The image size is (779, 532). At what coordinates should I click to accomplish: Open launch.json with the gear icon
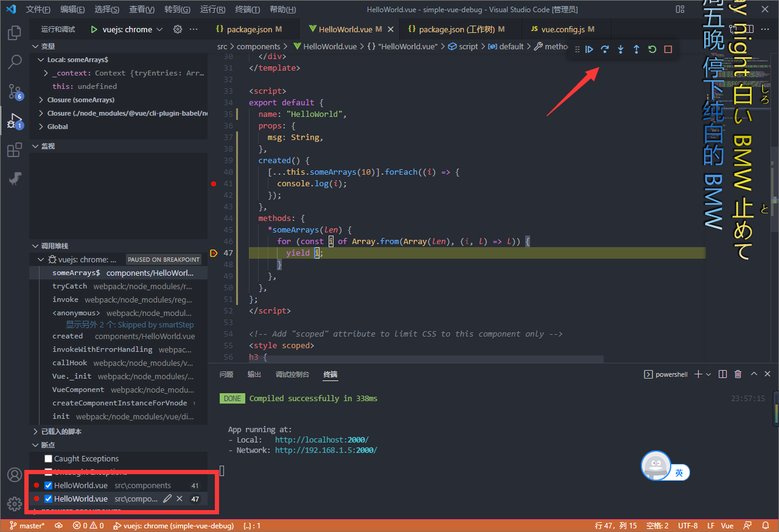point(178,29)
